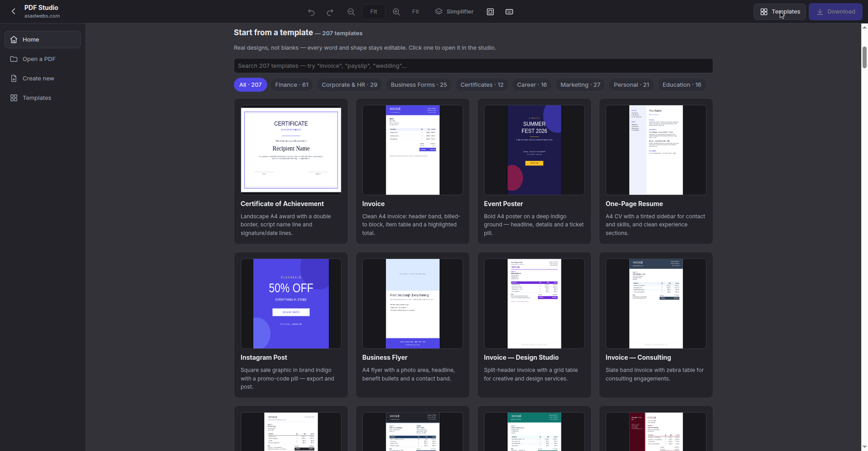Show Marketing · 27 templates
The height and width of the screenshot is (451, 868).
tap(580, 85)
